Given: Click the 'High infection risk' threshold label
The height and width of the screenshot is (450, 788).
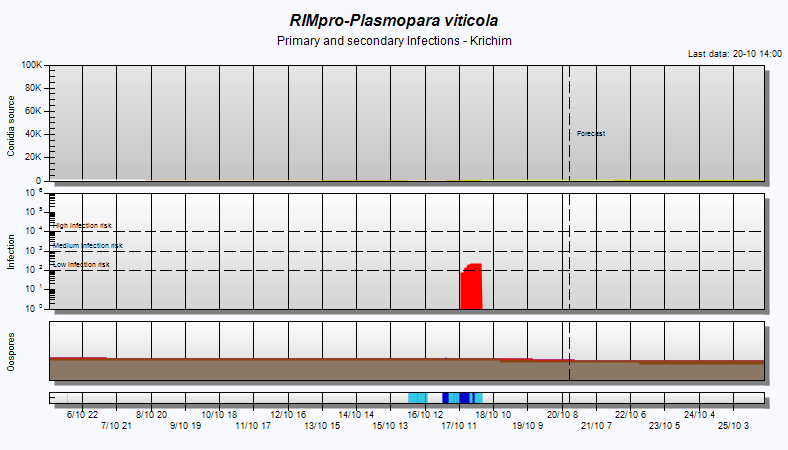Looking at the screenshot, I should coord(82,226).
